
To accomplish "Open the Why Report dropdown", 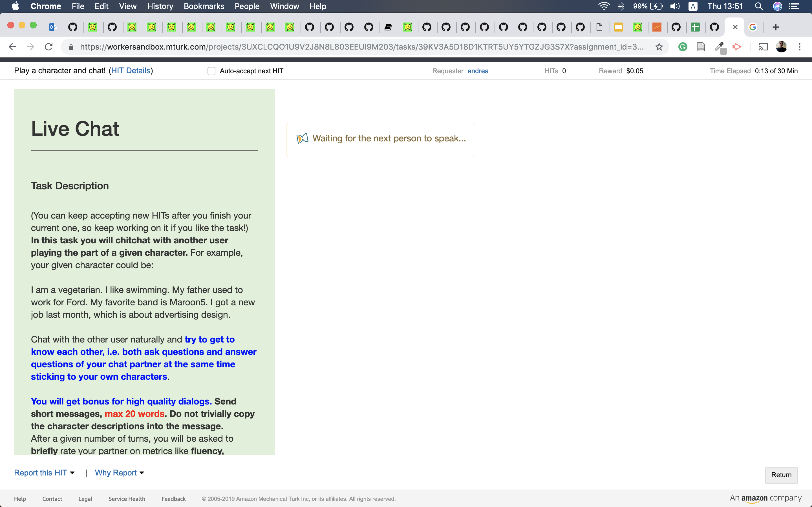I will coord(119,472).
